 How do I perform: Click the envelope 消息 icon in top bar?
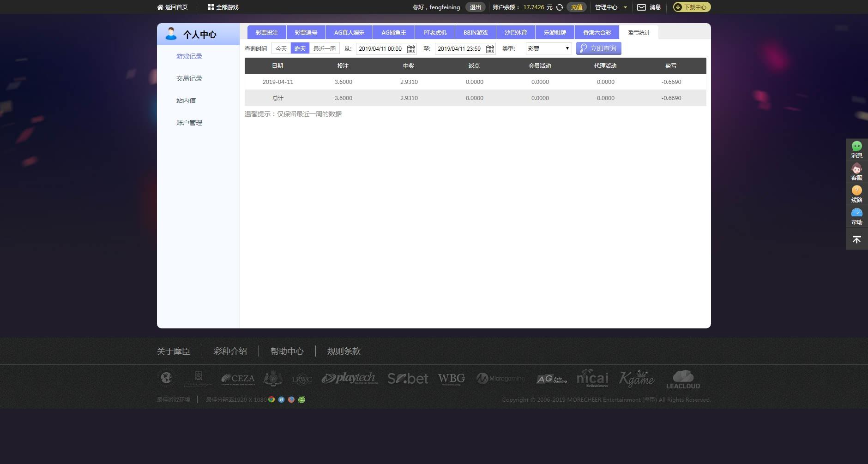pyautogui.click(x=641, y=7)
